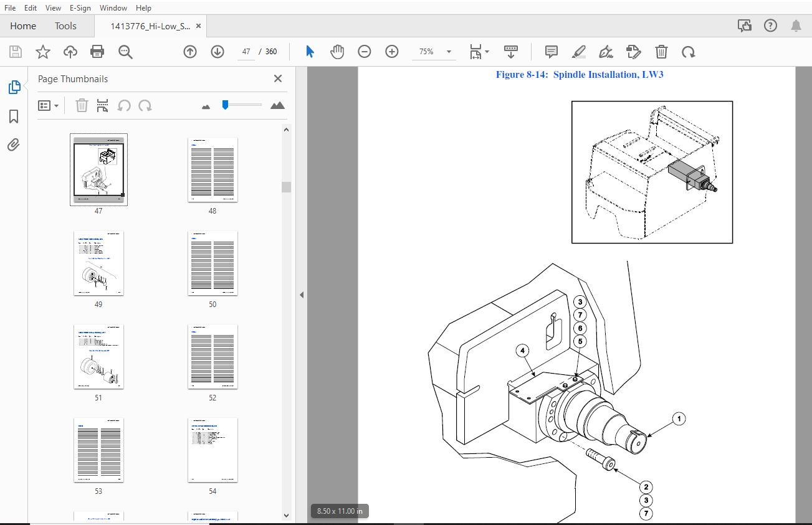Adjust the thumbnail size slider handle
Image resolution: width=812 pixels, height=525 pixels.
[x=225, y=105]
